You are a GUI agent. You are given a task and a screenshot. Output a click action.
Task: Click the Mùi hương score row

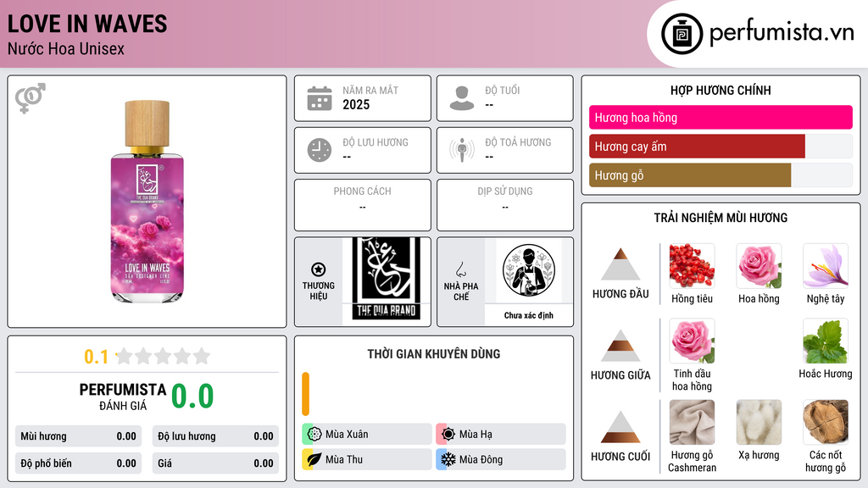tap(78, 436)
